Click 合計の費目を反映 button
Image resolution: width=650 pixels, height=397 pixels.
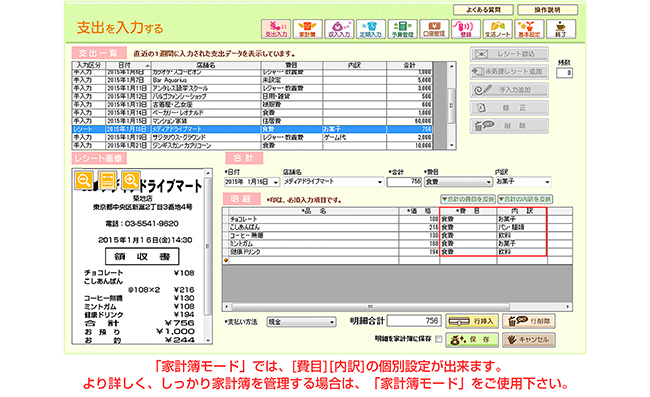(x=468, y=199)
